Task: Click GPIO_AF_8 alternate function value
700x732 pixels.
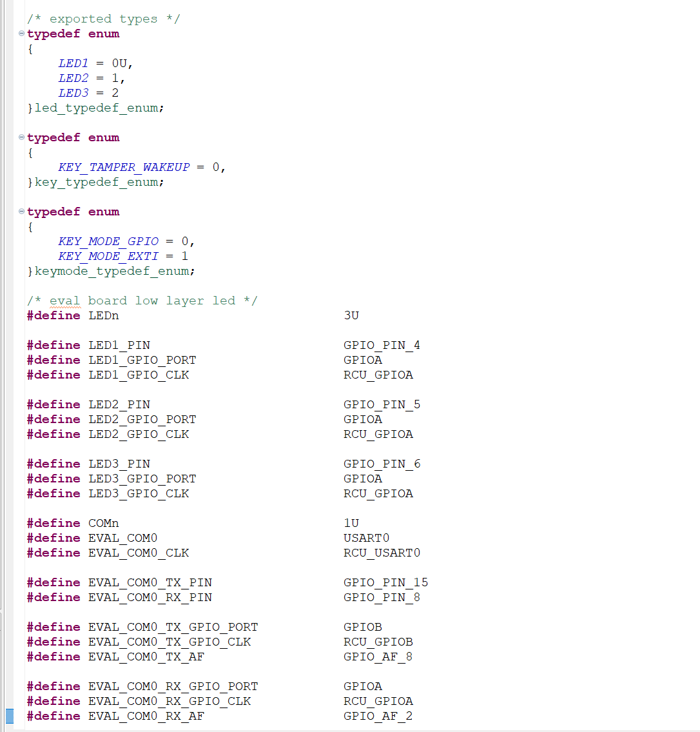Action: pyautogui.click(x=378, y=657)
